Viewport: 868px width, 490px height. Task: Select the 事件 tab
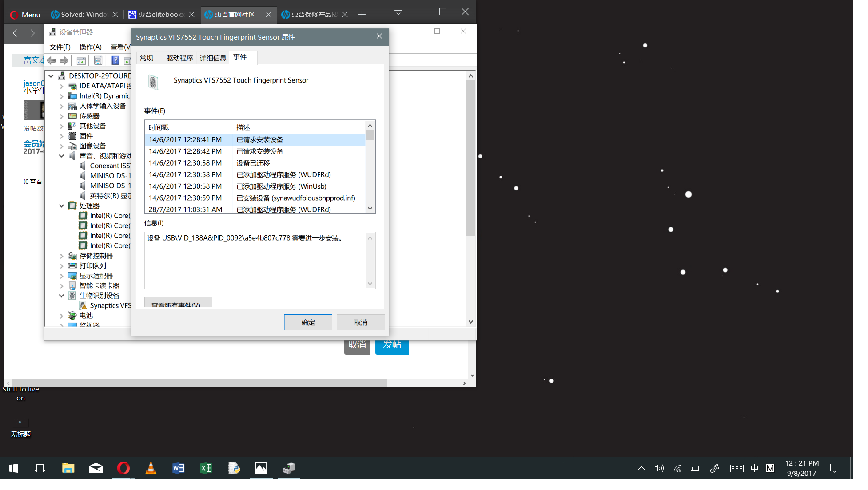click(240, 57)
